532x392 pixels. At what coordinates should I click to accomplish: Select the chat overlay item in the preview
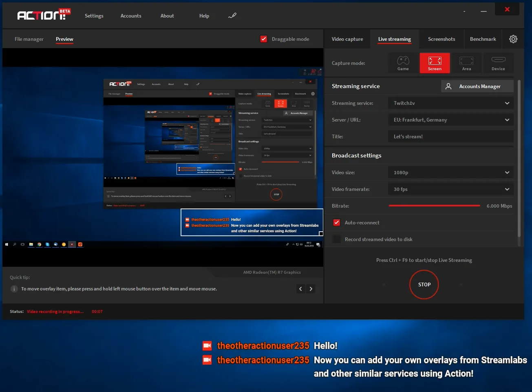[x=252, y=222]
